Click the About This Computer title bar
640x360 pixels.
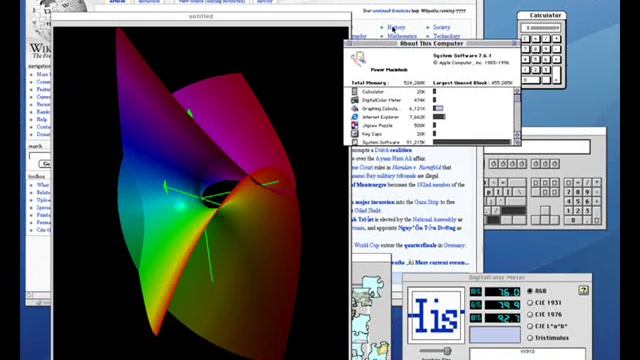point(432,43)
